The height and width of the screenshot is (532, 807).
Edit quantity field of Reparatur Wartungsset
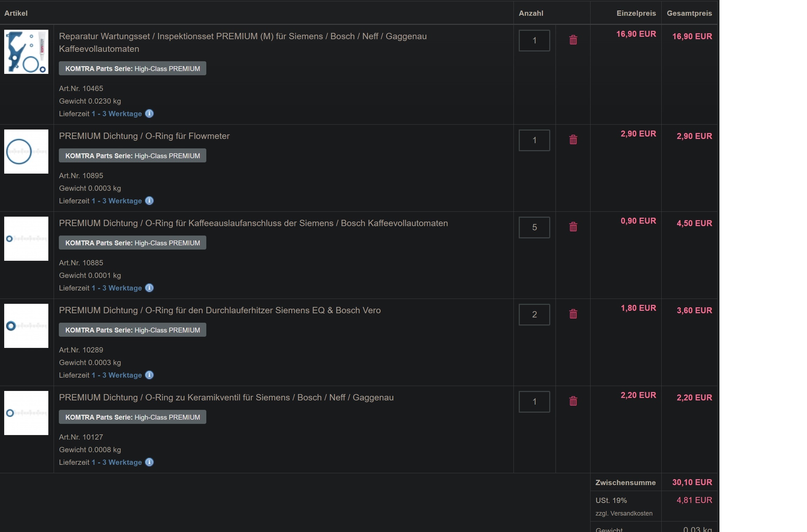[x=534, y=41]
